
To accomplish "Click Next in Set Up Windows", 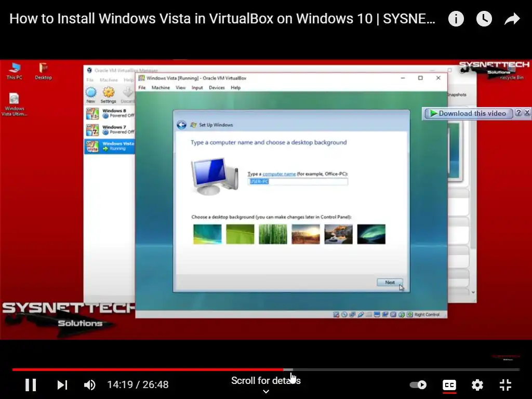I will [390, 282].
